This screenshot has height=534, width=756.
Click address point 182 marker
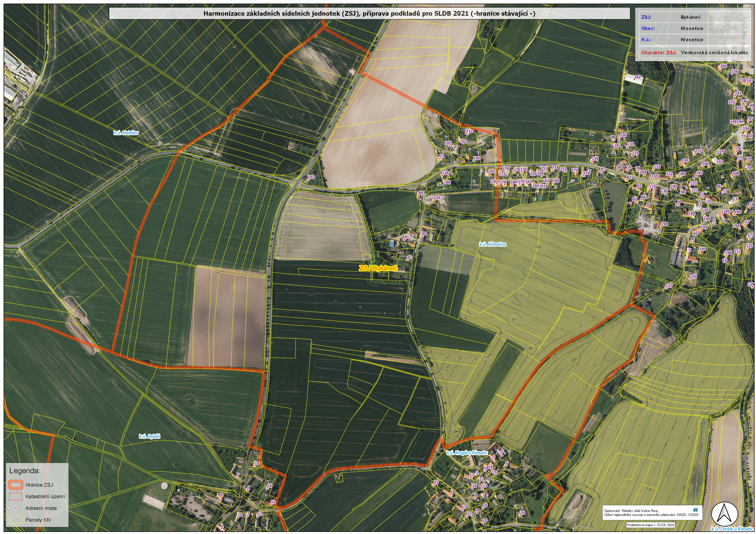coord(634,80)
